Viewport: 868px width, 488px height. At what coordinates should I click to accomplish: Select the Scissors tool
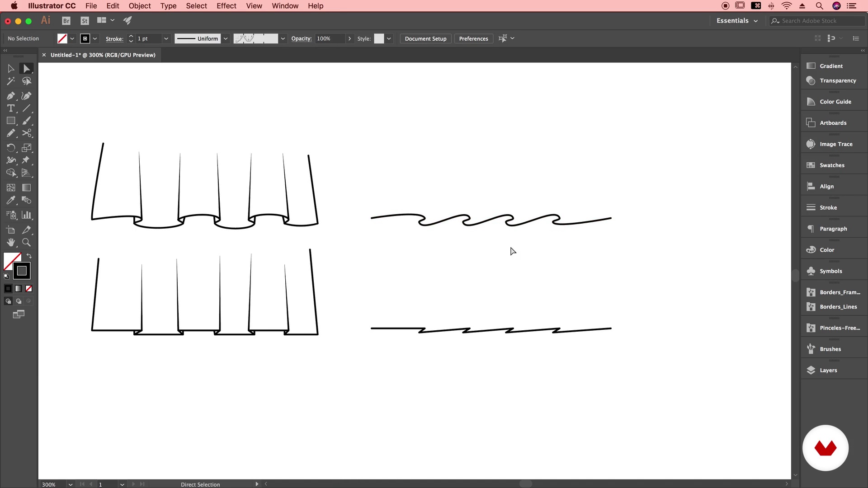pos(27,133)
